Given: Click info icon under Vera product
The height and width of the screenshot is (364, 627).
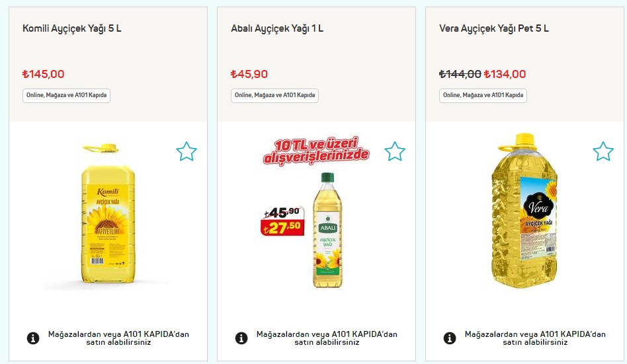Looking at the screenshot, I should (450, 338).
